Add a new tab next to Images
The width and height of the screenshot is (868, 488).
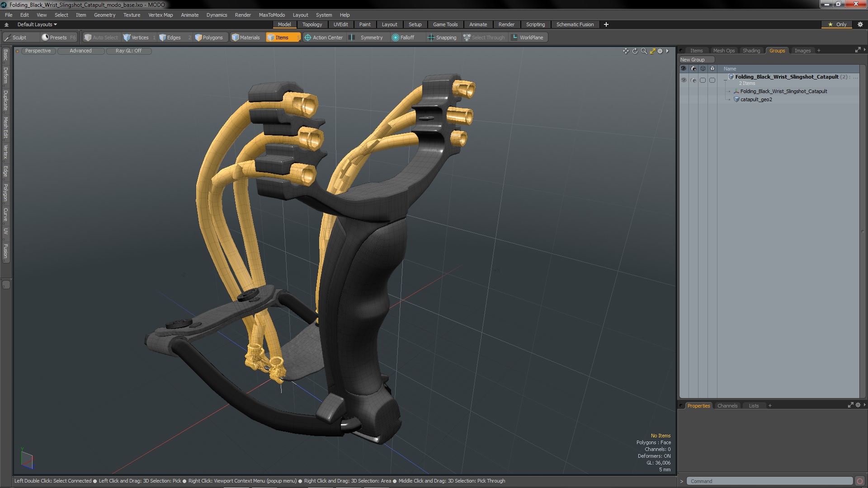pos(819,51)
